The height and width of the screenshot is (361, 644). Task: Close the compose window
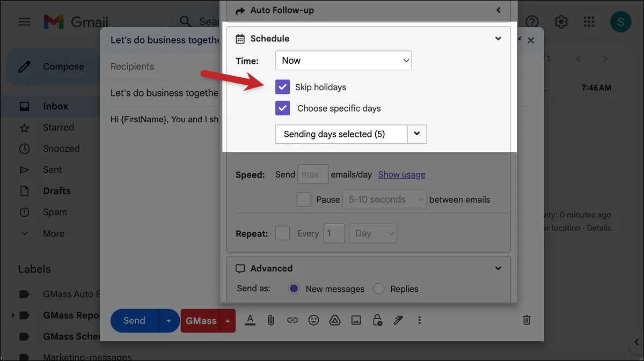(x=531, y=40)
